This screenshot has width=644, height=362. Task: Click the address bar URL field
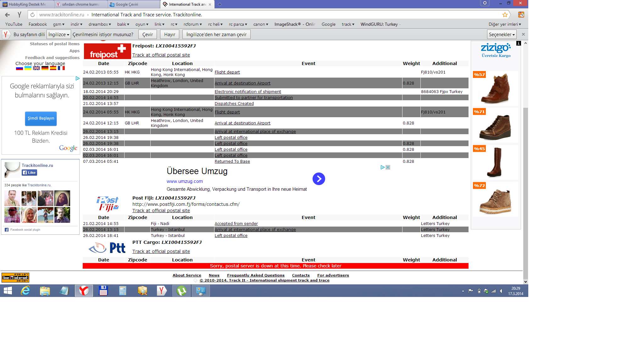tap(267, 15)
